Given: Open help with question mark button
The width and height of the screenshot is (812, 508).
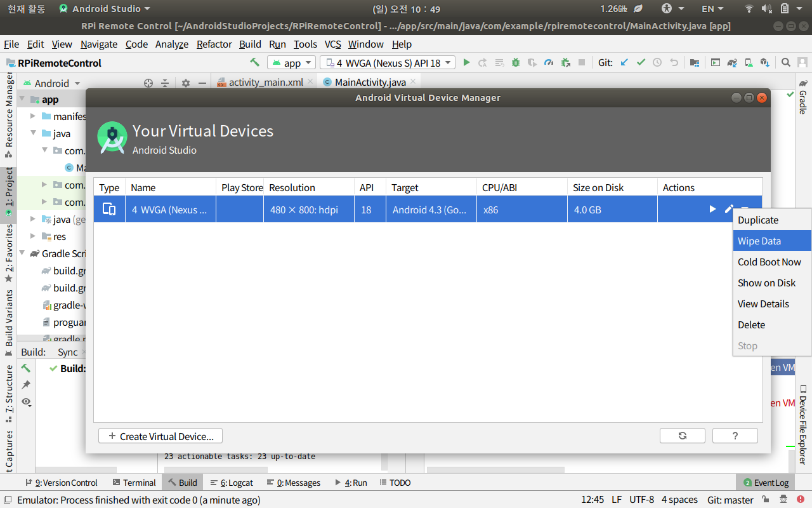Looking at the screenshot, I should [735, 436].
